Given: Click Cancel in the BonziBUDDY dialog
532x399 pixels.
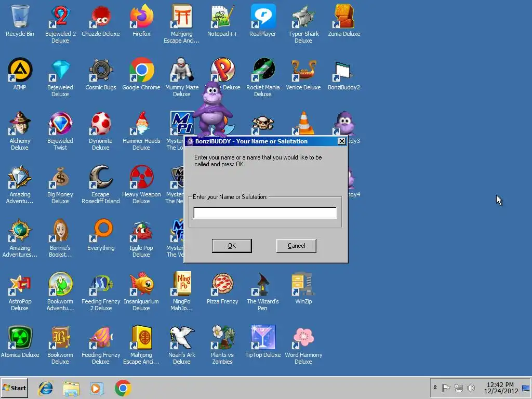Looking at the screenshot, I should pyautogui.click(x=296, y=246).
